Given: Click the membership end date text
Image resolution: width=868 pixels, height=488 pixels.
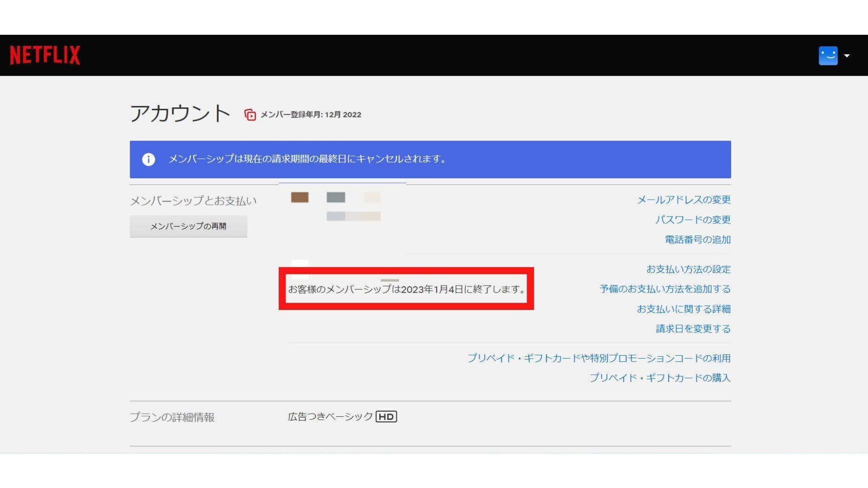Looking at the screenshot, I should (406, 289).
